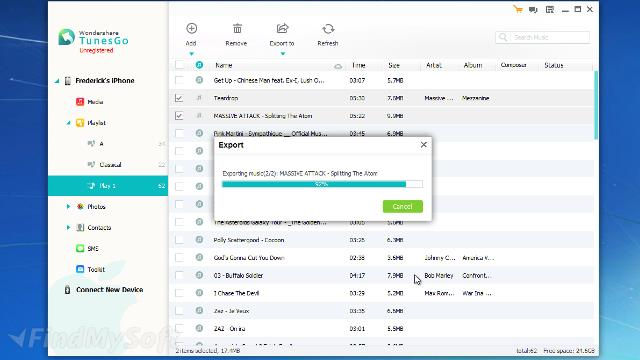
Task: Click the Bob Marley artist cell
Action: 439,276
